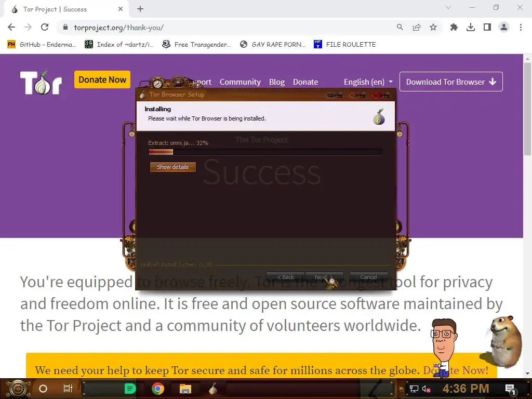This screenshot has height=399, width=532.
Task: Open the tab search chevron
Action: click(448, 7)
